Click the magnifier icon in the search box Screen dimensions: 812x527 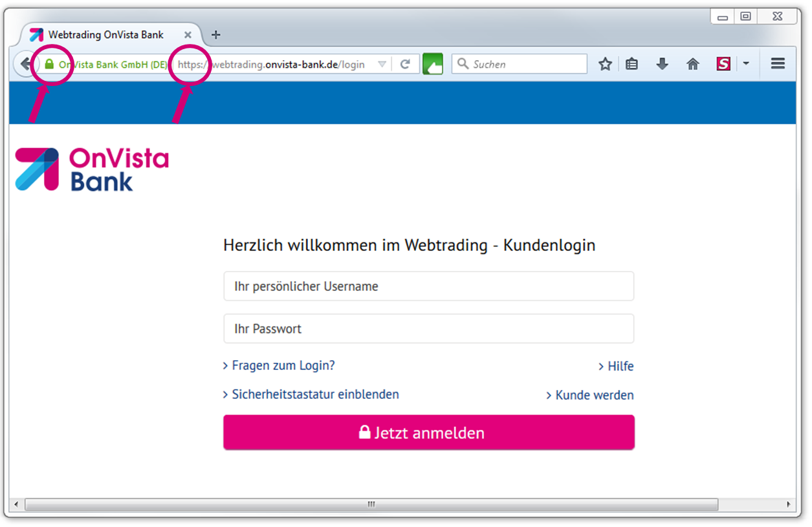463,63
